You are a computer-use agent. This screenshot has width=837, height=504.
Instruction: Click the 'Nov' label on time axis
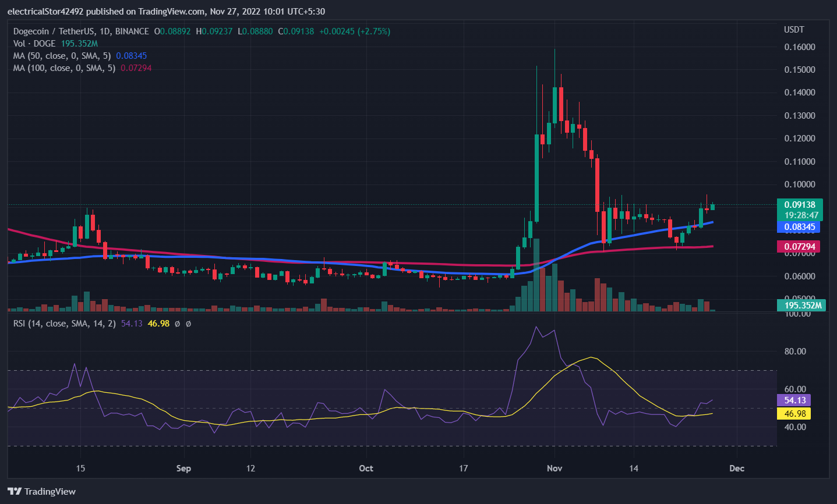pyautogui.click(x=555, y=468)
